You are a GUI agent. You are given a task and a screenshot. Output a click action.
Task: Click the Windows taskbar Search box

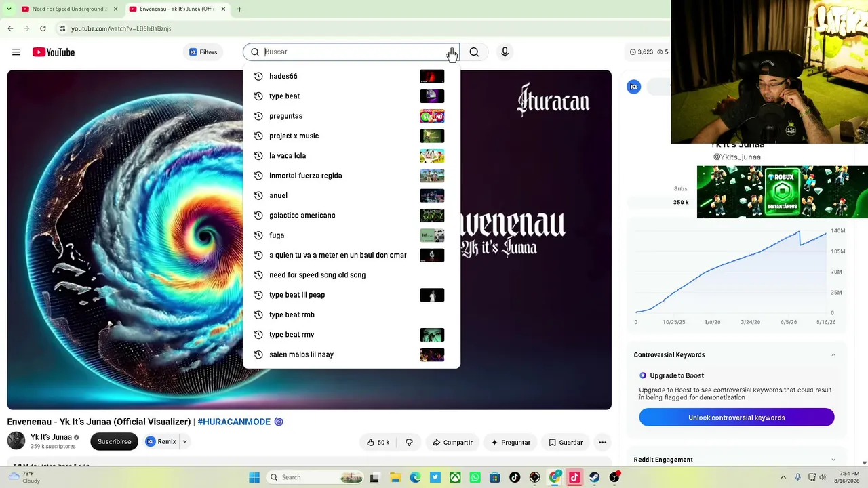point(316,477)
